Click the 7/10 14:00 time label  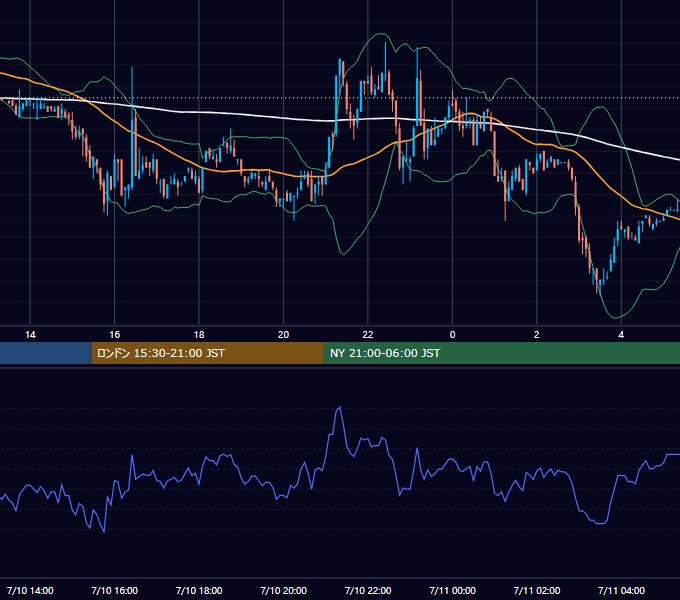click(x=30, y=590)
